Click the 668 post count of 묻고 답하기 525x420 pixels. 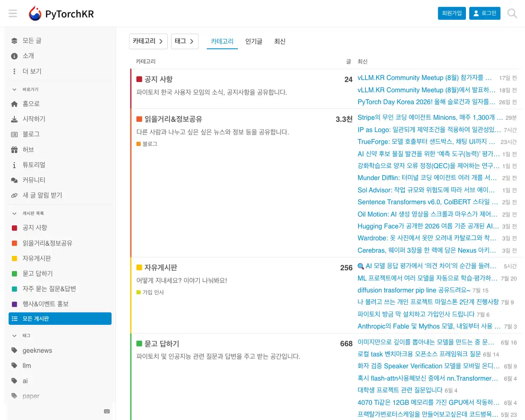(346, 344)
